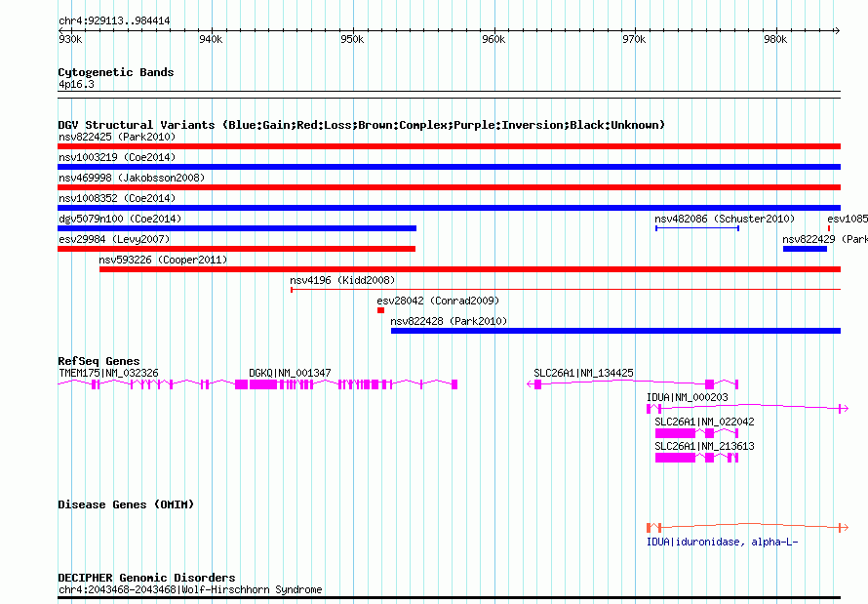
Task: Click the blue dgv5079n100 (Coe2014) bar
Action: point(237,228)
